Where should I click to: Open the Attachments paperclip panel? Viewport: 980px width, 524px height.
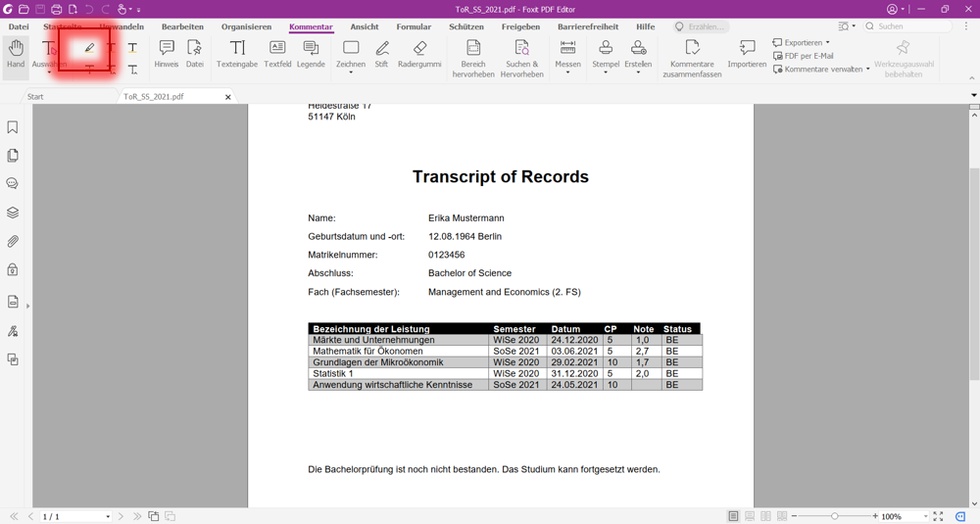[13, 241]
